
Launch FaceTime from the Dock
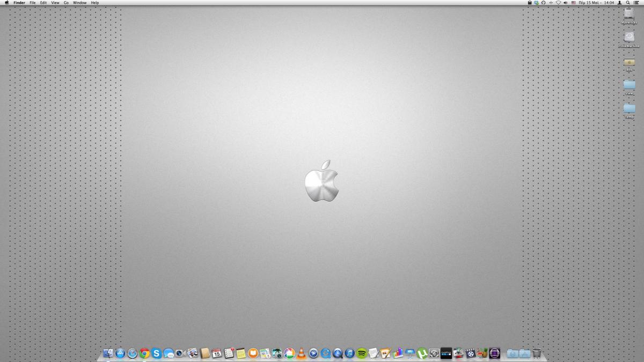click(x=180, y=353)
